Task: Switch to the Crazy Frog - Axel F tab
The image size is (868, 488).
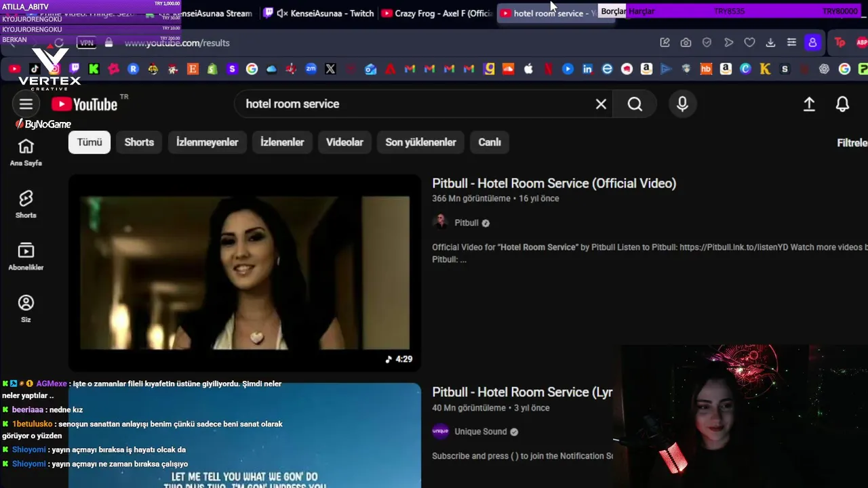Action: (437, 13)
